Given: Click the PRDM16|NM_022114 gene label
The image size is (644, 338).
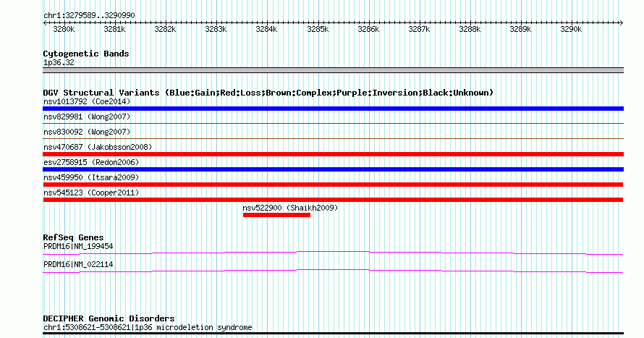Looking at the screenshot, I should pos(78,264).
